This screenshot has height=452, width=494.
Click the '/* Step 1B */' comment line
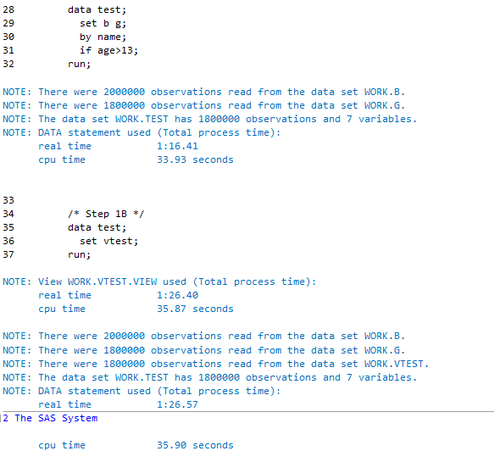[x=106, y=214]
